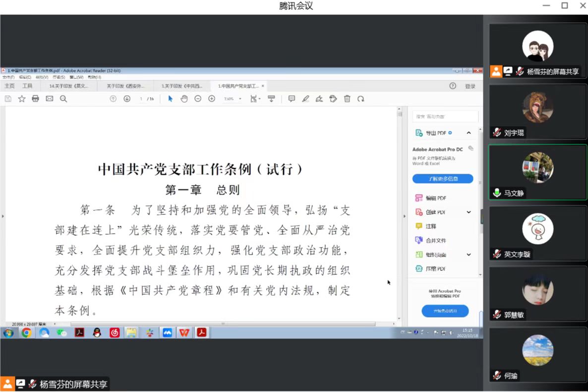The height and width of the screenshot is (392, 588).
Task: Click the 了解更多信息 button
Action: point(443,179)
